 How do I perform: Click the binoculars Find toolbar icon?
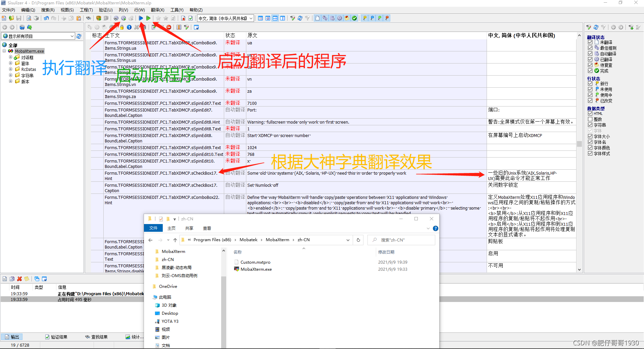89,18
